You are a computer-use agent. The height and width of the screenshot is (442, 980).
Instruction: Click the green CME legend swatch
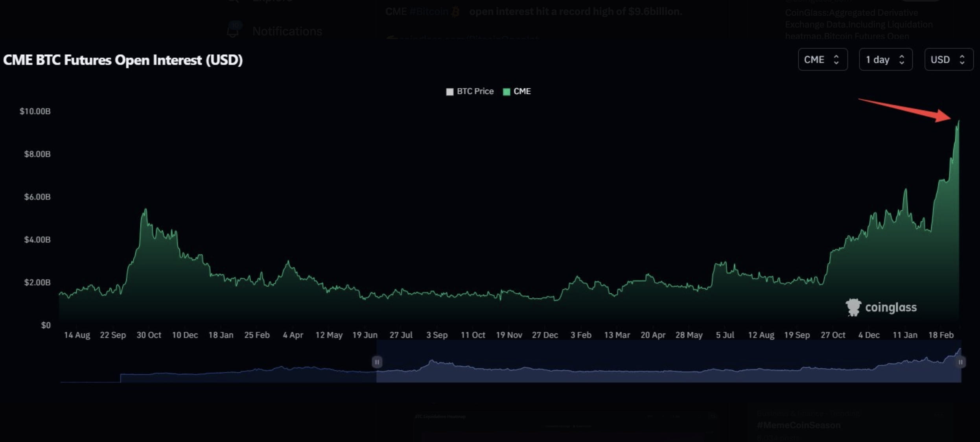[x=507, y=92]
